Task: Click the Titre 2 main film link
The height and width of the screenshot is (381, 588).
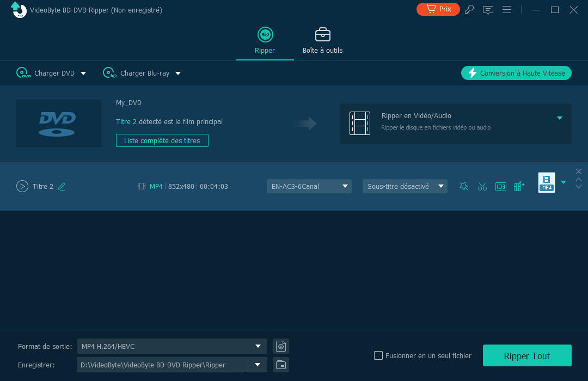Action: pos(126,121)
